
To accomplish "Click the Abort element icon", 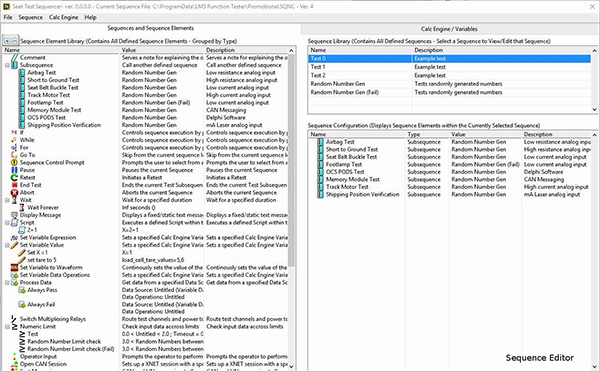I will click(14, 193).
